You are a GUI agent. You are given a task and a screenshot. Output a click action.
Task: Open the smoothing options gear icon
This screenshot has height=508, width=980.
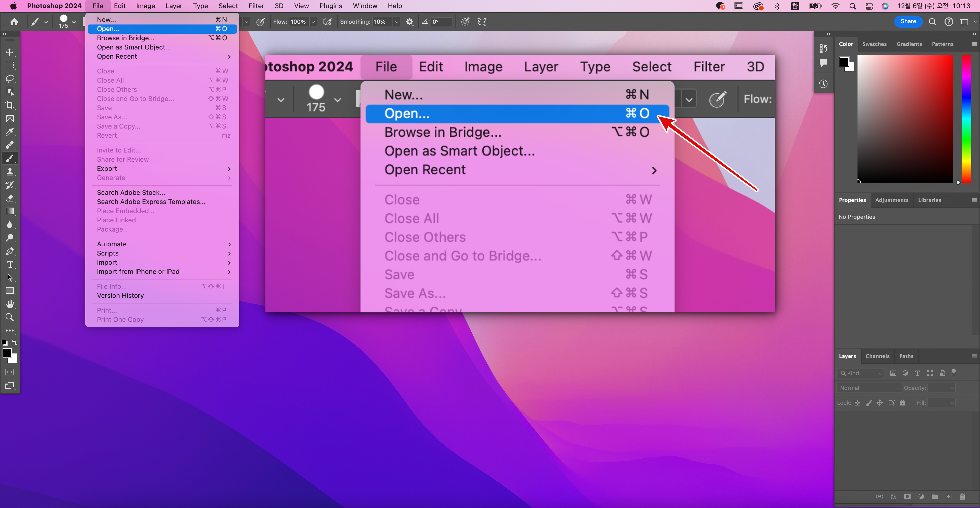click(410, 22)
